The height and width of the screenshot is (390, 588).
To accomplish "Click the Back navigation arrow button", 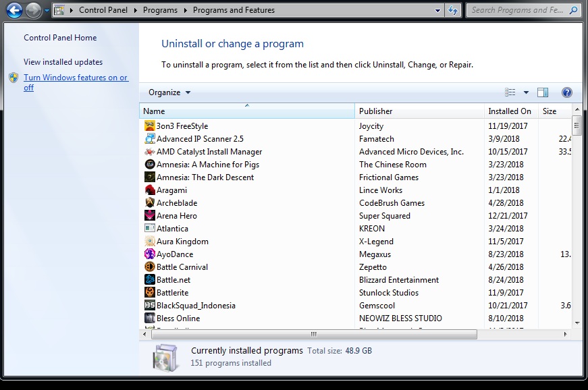I will (15, 10).
